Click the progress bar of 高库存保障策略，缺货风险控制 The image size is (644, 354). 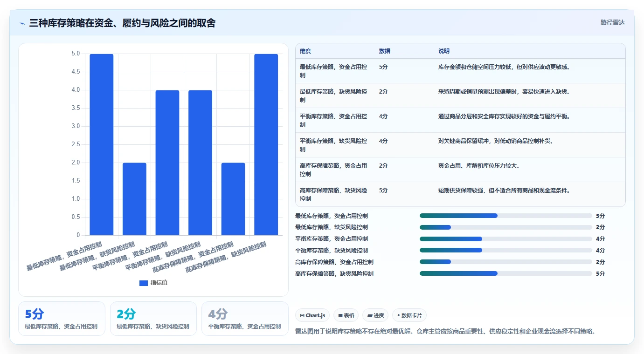pyautogui.click(x=506, y=274)
